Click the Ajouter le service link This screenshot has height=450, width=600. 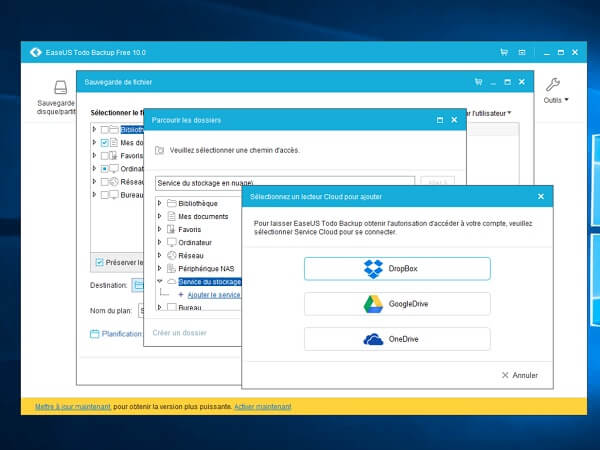tap(214, 295)
